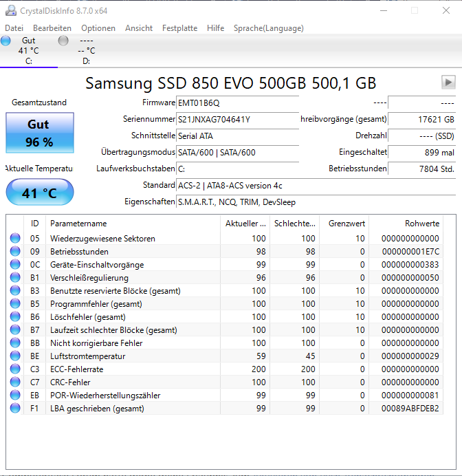Click the Drehzahl ---- (SSD) value
The image size is (462, 476).
pyautogui.click(x=421, y=136)
